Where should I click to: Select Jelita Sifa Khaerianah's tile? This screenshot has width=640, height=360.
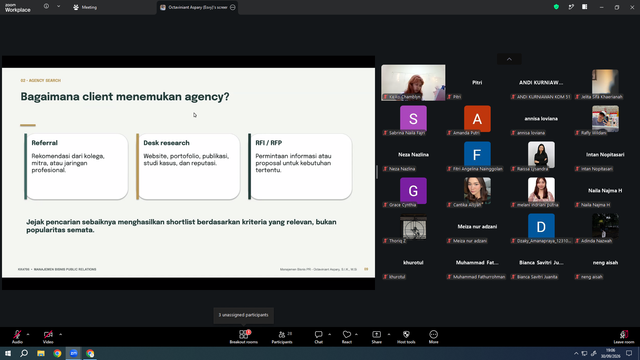pyautogui.click(x=605, y=82)
